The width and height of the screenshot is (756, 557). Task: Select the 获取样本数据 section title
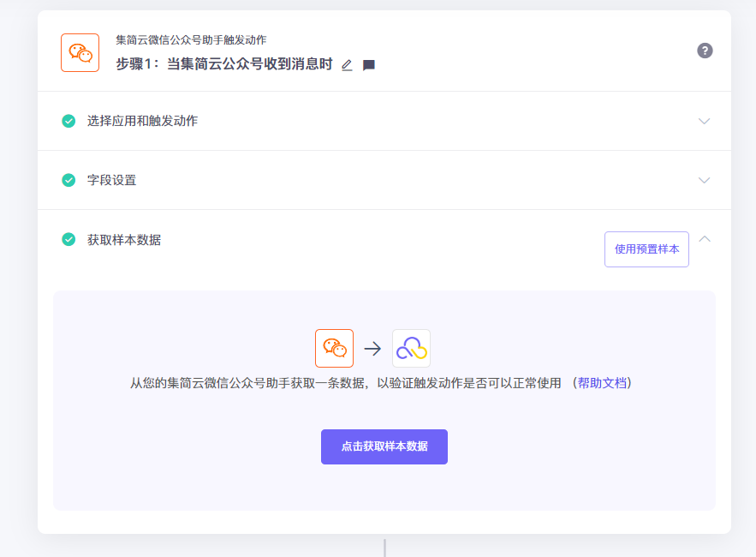pyautogui.click(x=124, y=240)
